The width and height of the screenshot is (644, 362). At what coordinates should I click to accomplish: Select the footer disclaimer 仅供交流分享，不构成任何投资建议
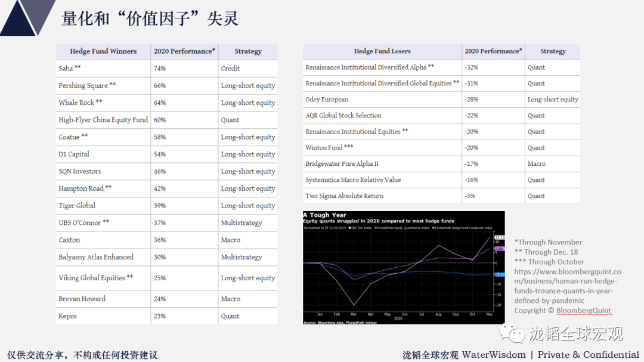point(82,355)
